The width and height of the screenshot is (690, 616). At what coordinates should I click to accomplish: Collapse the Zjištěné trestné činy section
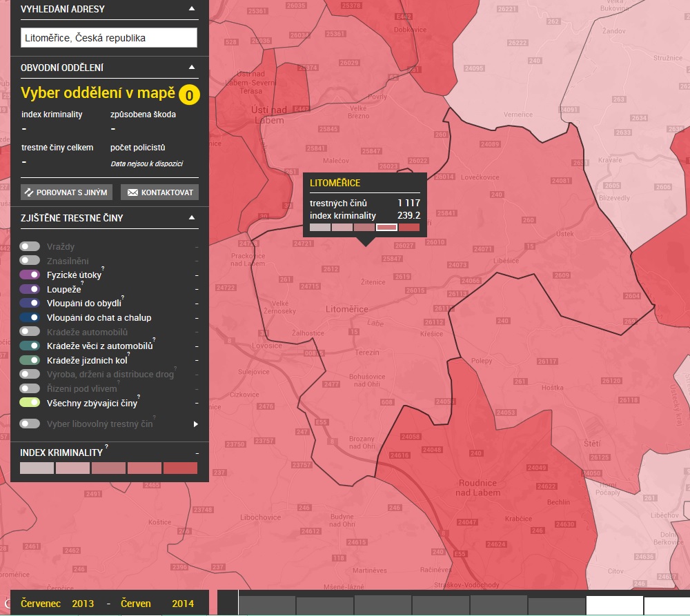coord(192,218)
